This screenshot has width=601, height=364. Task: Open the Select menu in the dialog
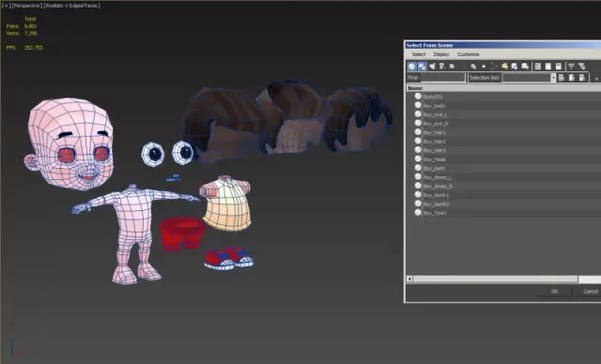pos(419,54)
